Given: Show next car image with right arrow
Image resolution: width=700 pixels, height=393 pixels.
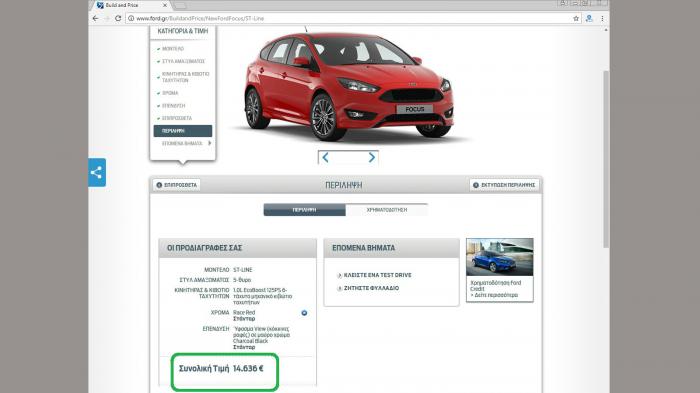Looking at the screenshot, I should 371,158.
